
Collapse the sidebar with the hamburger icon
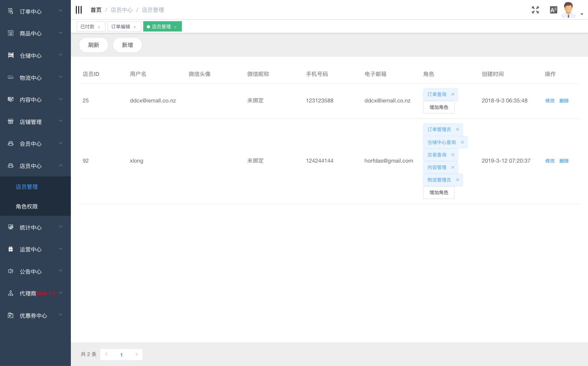(79, 10)
